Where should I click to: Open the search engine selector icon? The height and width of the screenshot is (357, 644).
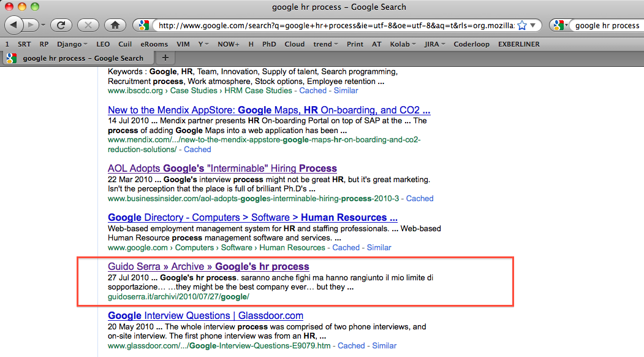pyautogui.click(x=559, y=26)
